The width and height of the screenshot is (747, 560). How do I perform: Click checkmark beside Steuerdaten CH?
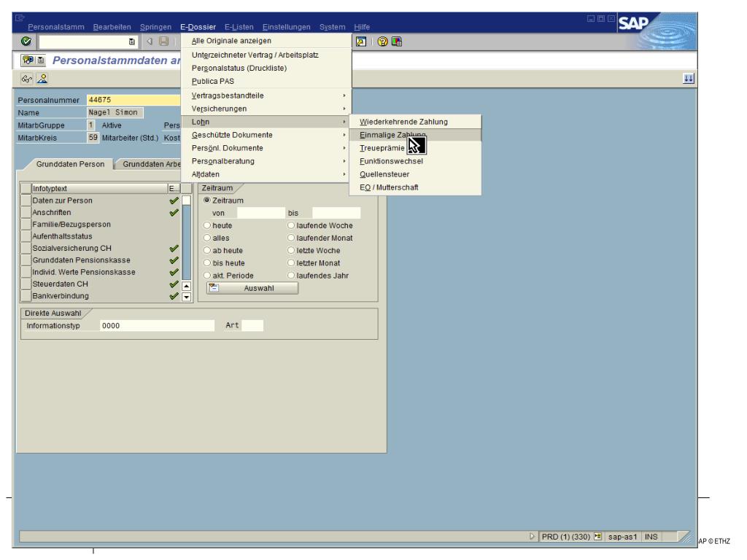[x=174, y=284]
